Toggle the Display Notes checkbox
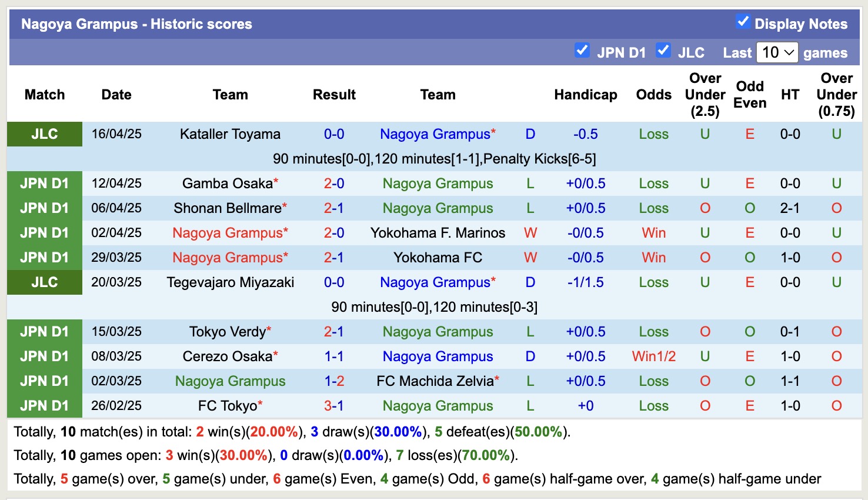Image resolution: width=868 pixels, height=500 pixels. (743, 22)
